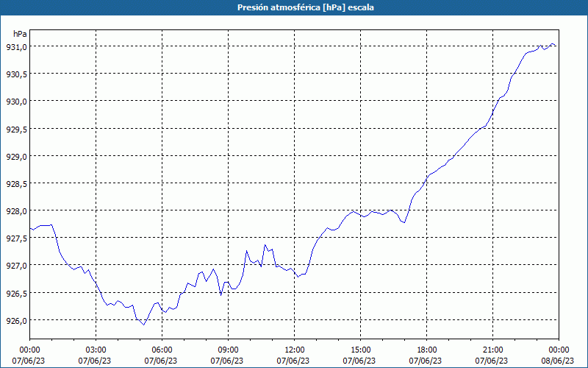Click the 12:00 time axis label
The height and width of the screenshot is (368, 588).
pyautogui.click(x=295, y=350)
